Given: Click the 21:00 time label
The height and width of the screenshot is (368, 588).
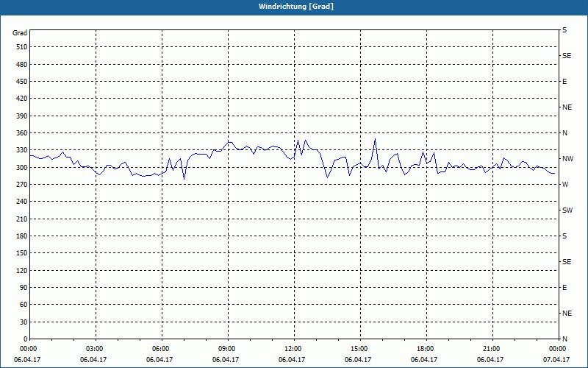Looking at the screenshot, I should pyautogui.click(x=491, y=349).
